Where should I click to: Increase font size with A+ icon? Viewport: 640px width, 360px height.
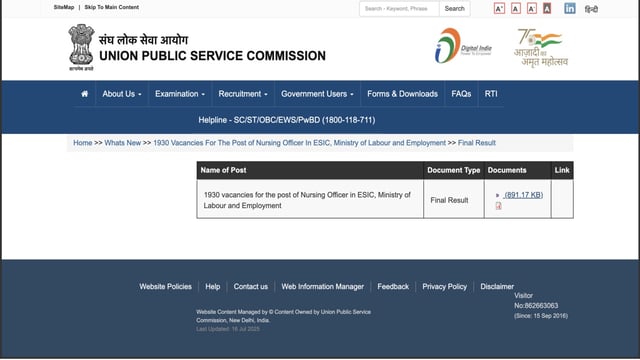(x=499, y=9)
